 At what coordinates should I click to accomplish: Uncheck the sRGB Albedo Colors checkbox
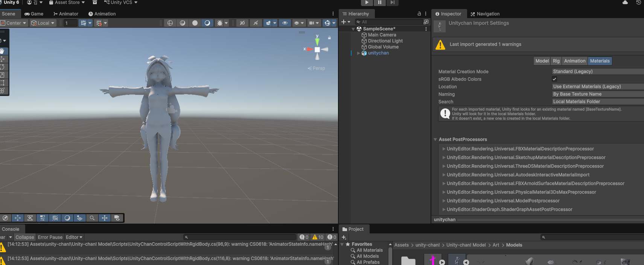[x=554, y=79]
